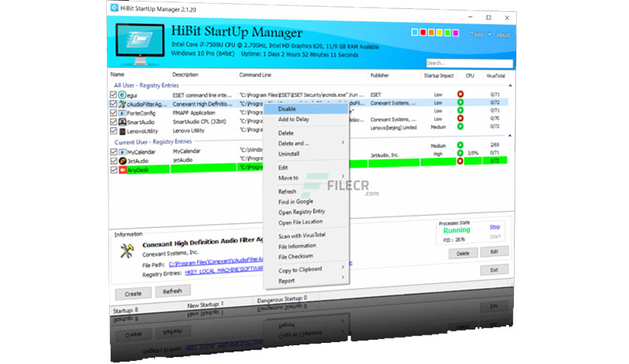Click the HiBit title bar app icon

[114, 8]
